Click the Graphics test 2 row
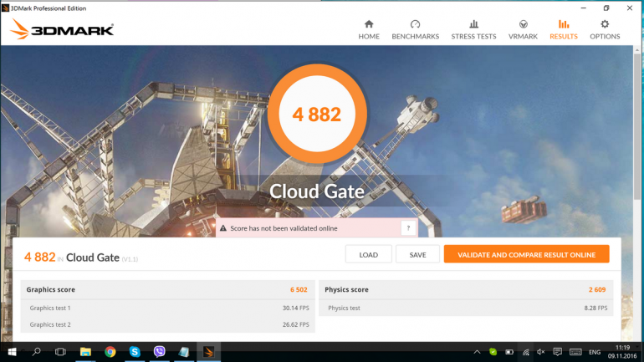The height and width of the screenshot is (362, 644). pos(168,324)
